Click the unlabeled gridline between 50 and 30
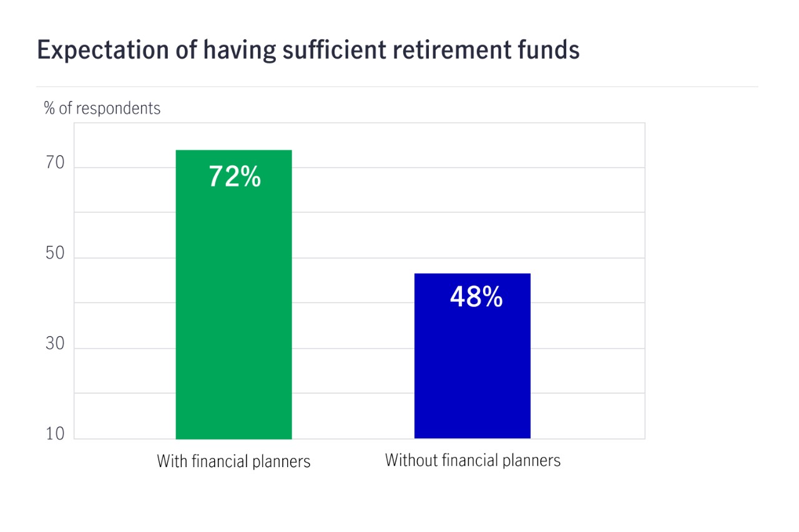This screenshot has height=532, width=799. pos(353,303)
